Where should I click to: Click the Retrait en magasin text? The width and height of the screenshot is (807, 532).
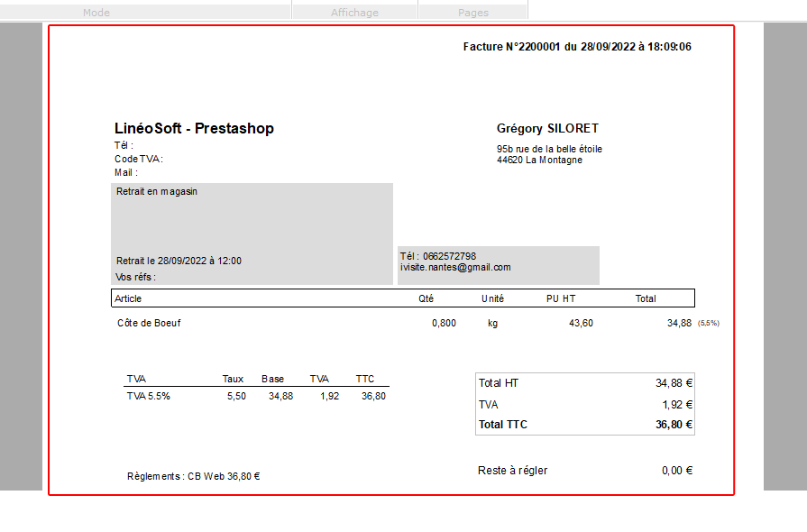(x=157, y=191)
